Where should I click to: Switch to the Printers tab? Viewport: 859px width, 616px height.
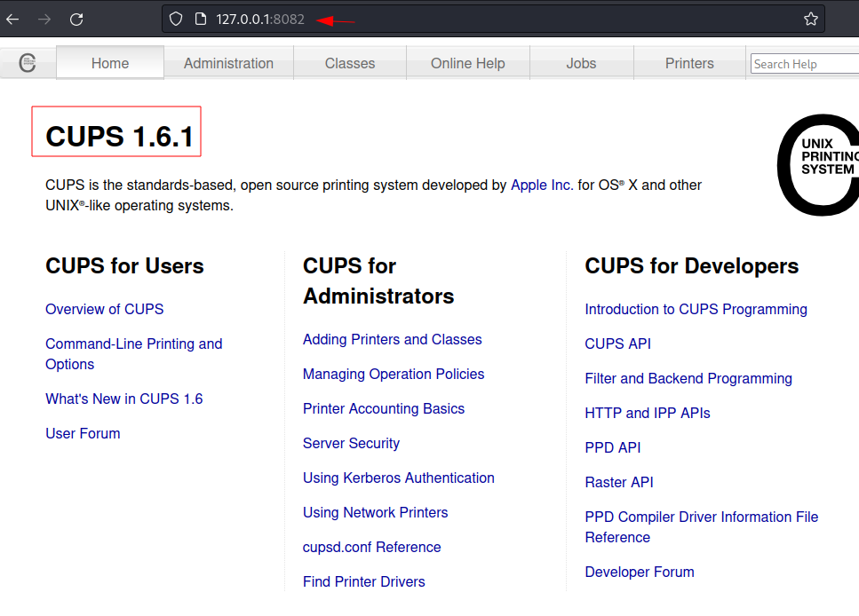pos(689,64)
